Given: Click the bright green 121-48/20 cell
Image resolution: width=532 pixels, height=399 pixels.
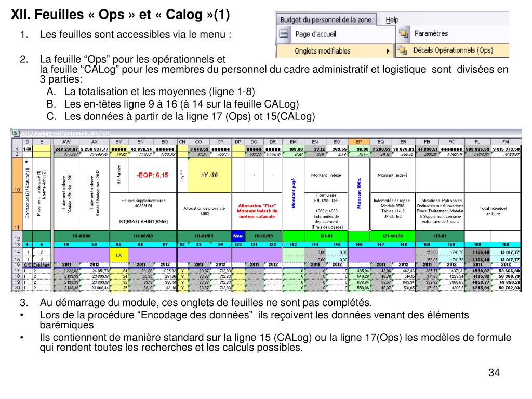Looking at the screenshot, I should (x=393, y=236).
